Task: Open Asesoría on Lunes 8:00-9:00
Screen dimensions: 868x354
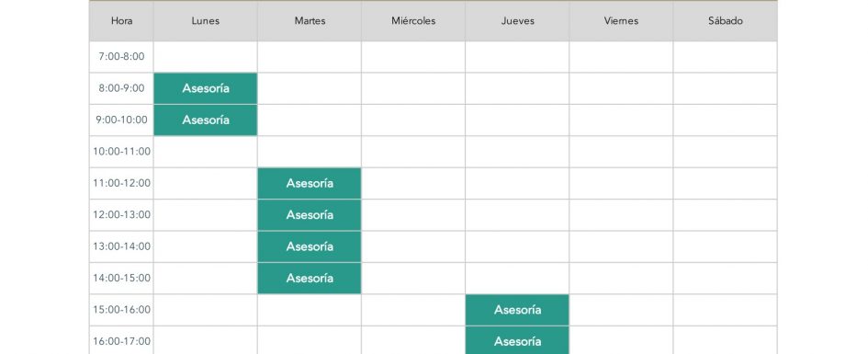Action: [206, 88]
